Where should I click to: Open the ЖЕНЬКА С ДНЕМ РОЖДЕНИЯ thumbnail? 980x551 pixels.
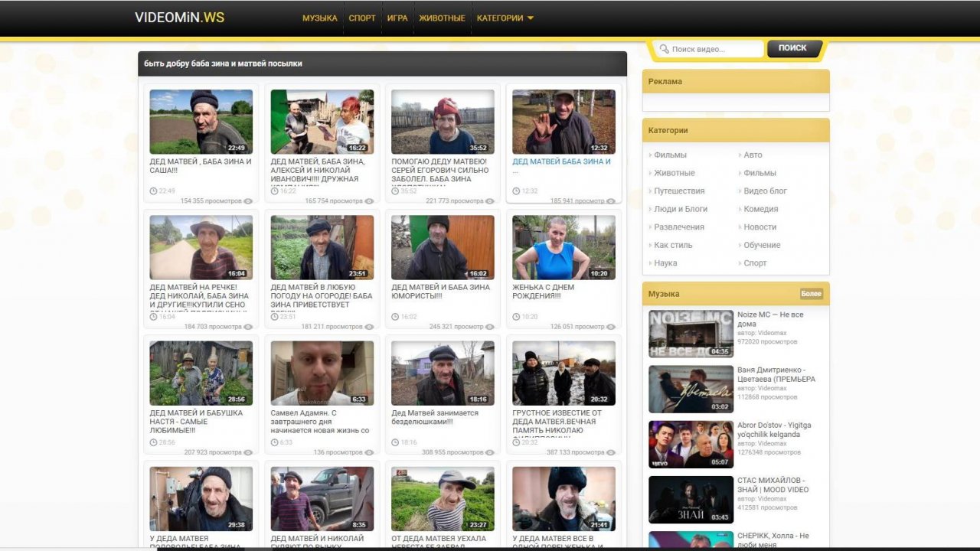pos(563,247)
